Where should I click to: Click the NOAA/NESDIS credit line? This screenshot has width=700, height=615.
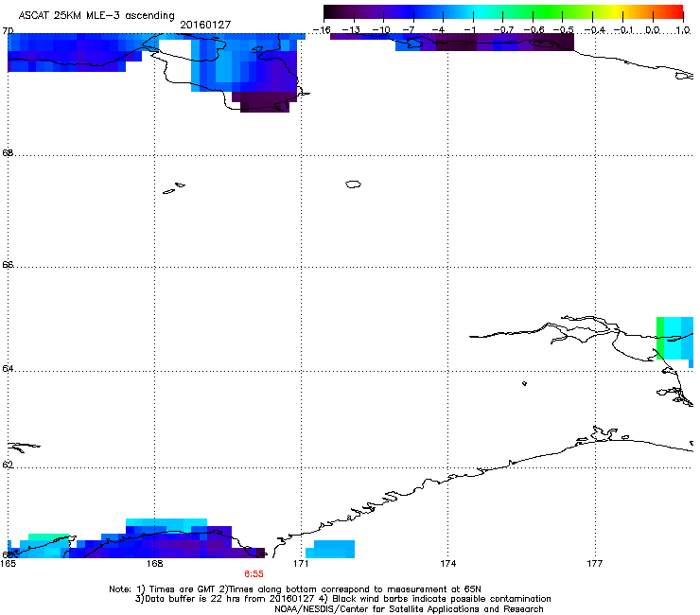[409, 609]
